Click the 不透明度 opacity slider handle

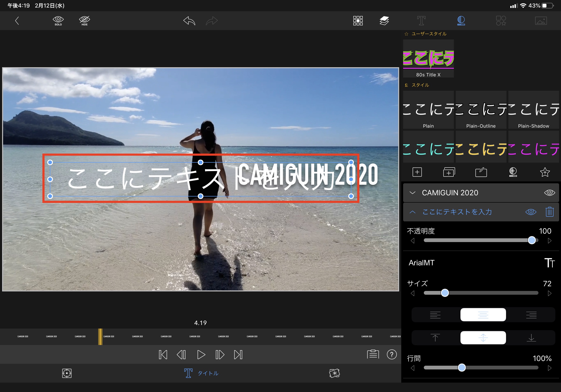click(532, 240)
